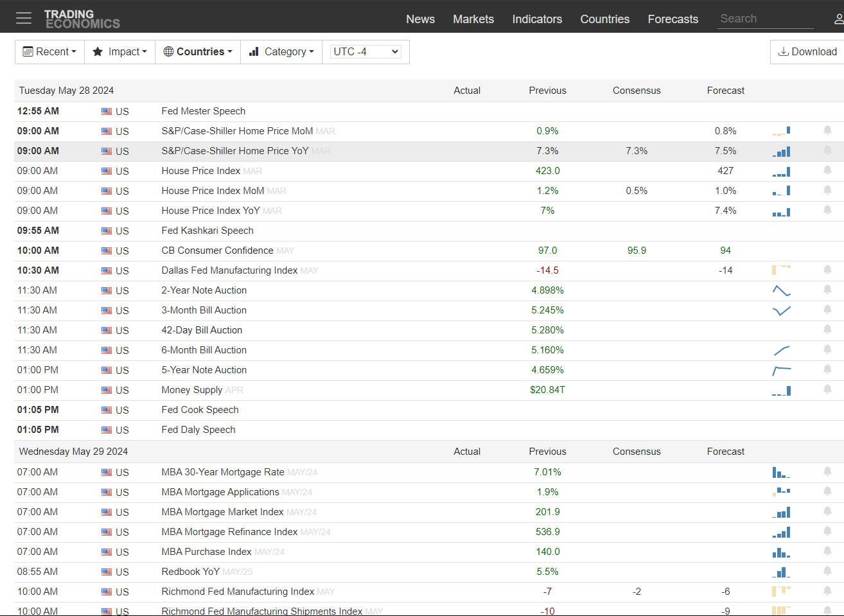Click the Wednesday May 29 2024 date header
Screen dimensions: 844x616
point(73,452)
